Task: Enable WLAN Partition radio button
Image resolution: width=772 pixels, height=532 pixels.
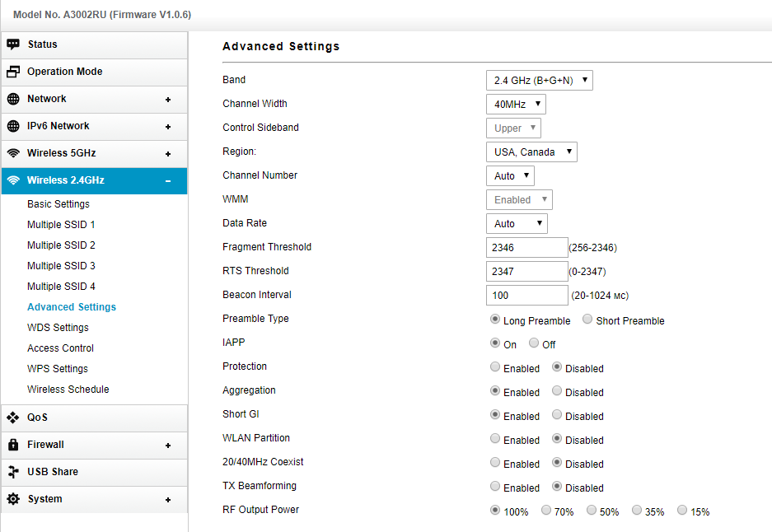Action: click(x=495, y=438)
